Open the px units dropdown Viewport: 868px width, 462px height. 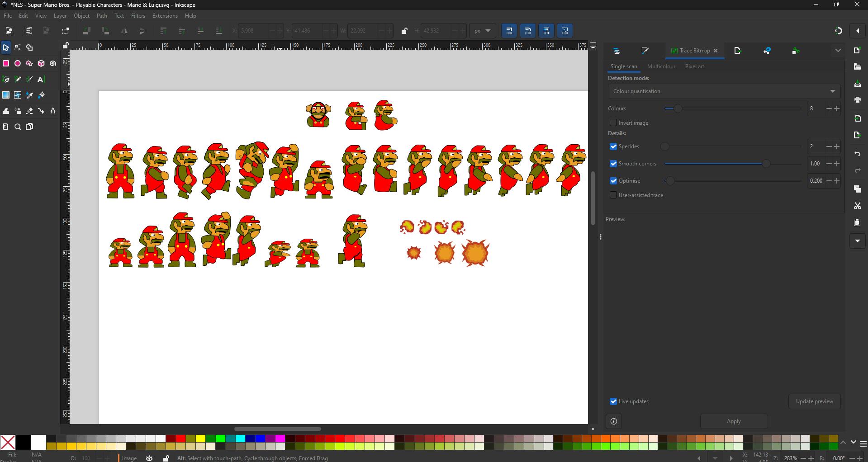[483, 31]
